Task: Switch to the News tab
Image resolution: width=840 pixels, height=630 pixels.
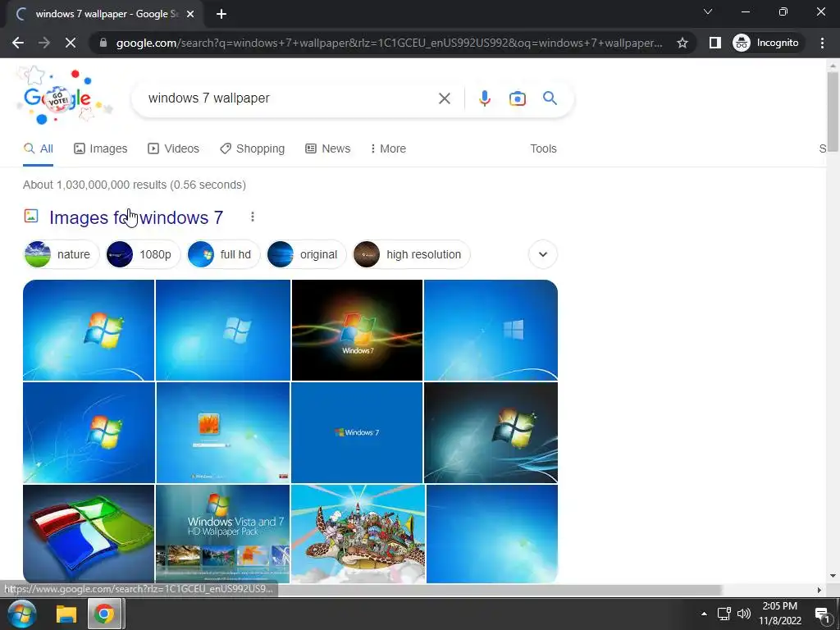Action: pos(327,148)
